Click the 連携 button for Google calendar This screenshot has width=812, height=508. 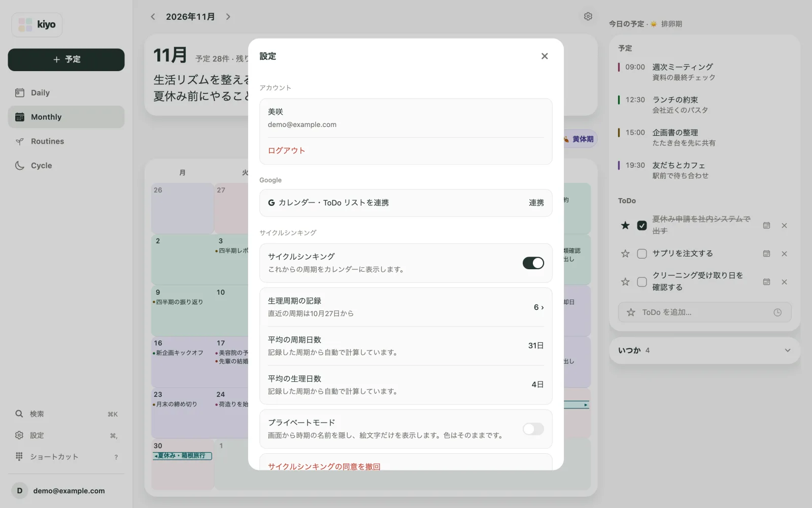pos(536,203)
